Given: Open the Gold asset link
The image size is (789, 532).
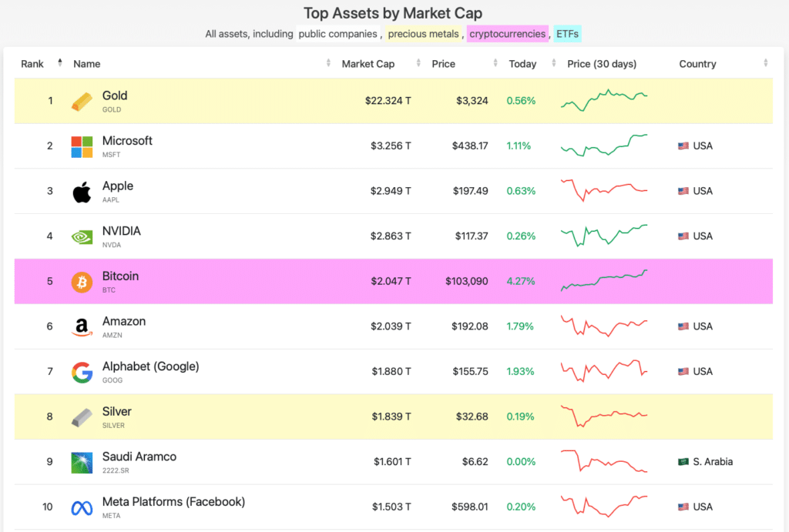Looking at the screenshot, I should point(115,95).
